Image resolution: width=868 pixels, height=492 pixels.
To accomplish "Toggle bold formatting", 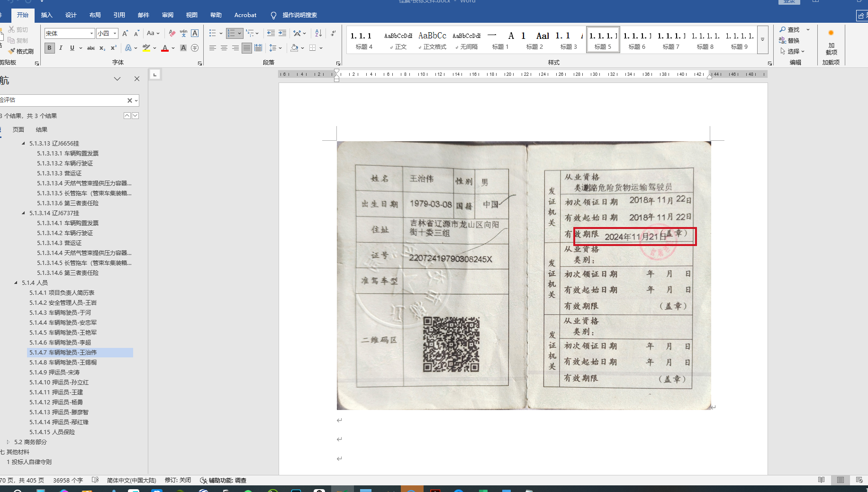I will click(x=49, y=48).
